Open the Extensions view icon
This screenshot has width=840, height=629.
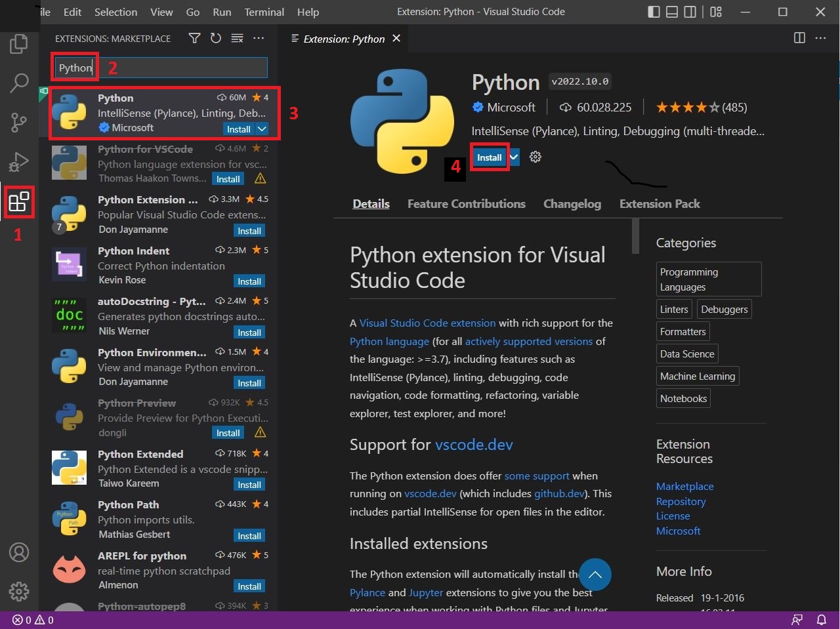coord(19,201)
